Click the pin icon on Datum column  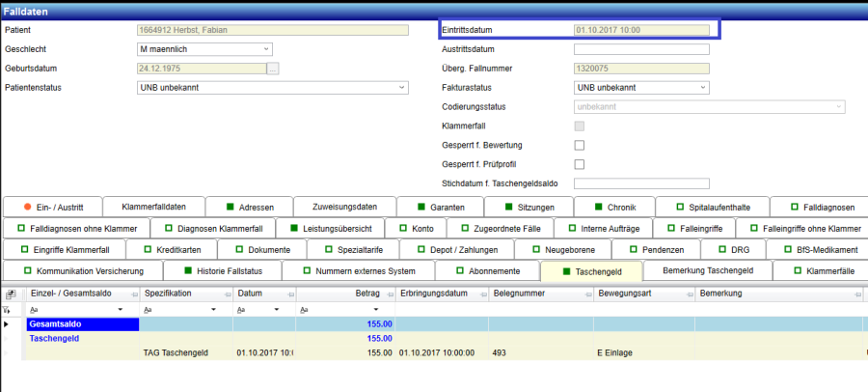click(288, 293)
